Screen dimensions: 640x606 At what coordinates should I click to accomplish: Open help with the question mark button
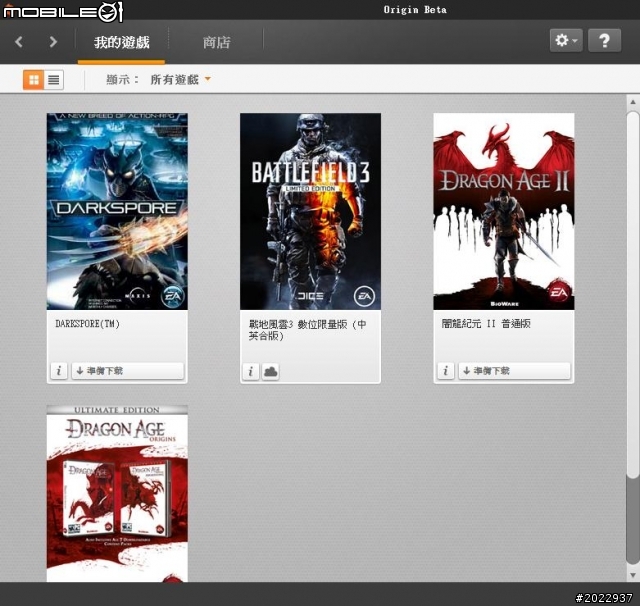[604, 40]
